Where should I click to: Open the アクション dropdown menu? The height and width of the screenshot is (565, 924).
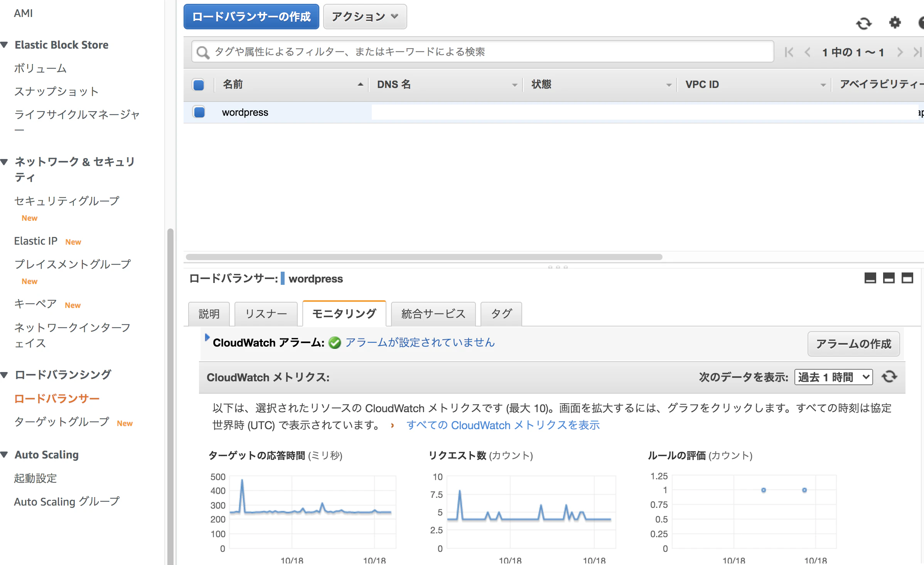click(365, 17)
